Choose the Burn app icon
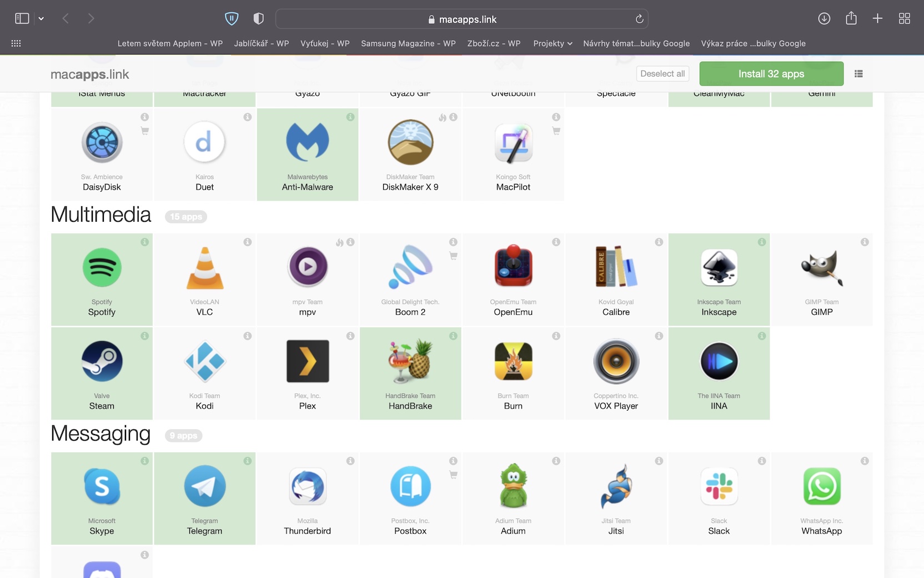 pyautogui.click(x=513, y=361)
